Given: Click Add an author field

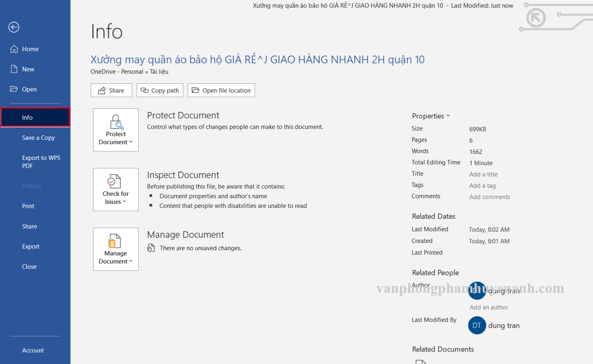Looking at the screenshot, I should pyautogui.click(x=489, y=307).
